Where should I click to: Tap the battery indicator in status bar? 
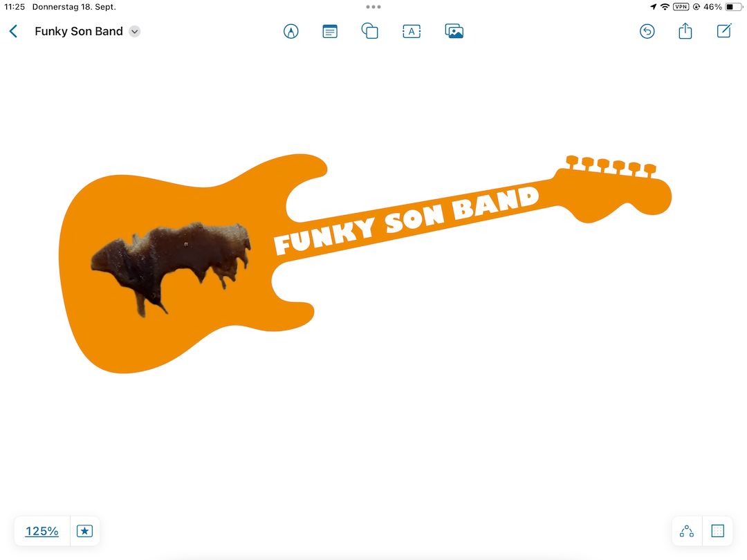coord(732,7)
